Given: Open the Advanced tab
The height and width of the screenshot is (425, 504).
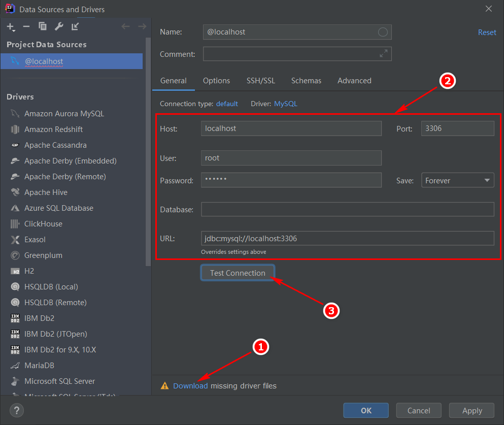Looking at the screenshot, I should coord(354,81).
